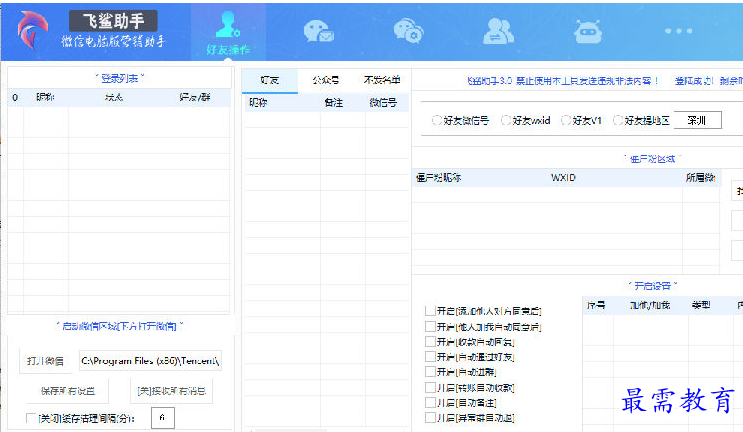Click the 备注 column header in friends list

tap(334, 102)
